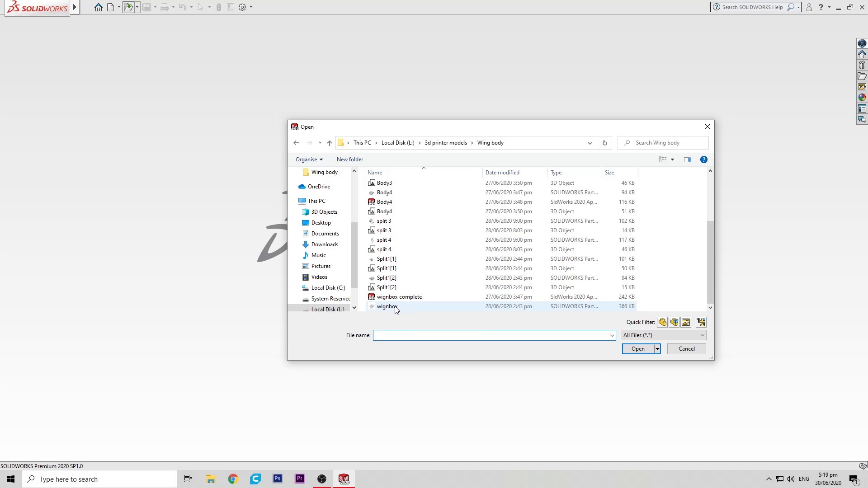Open the Organise dropdown menu
This screenshot has width=868, height=488.
(x=309, y=160)
